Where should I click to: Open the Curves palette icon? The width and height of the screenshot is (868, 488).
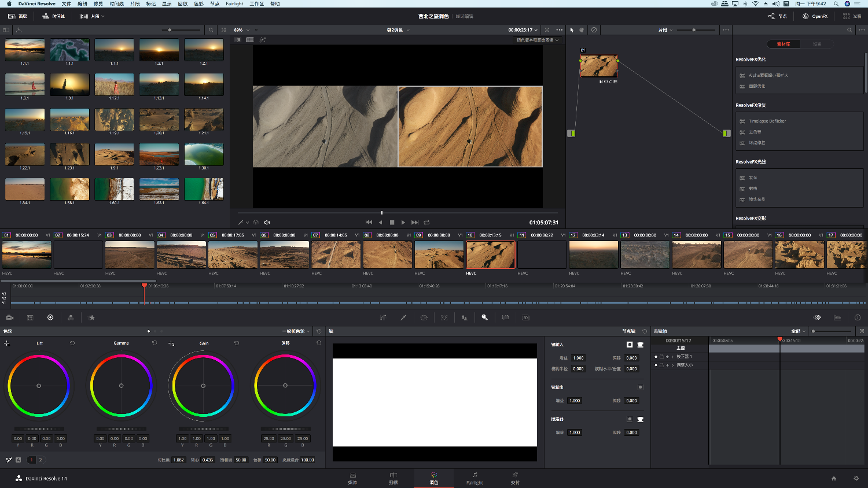pos(383,317)
